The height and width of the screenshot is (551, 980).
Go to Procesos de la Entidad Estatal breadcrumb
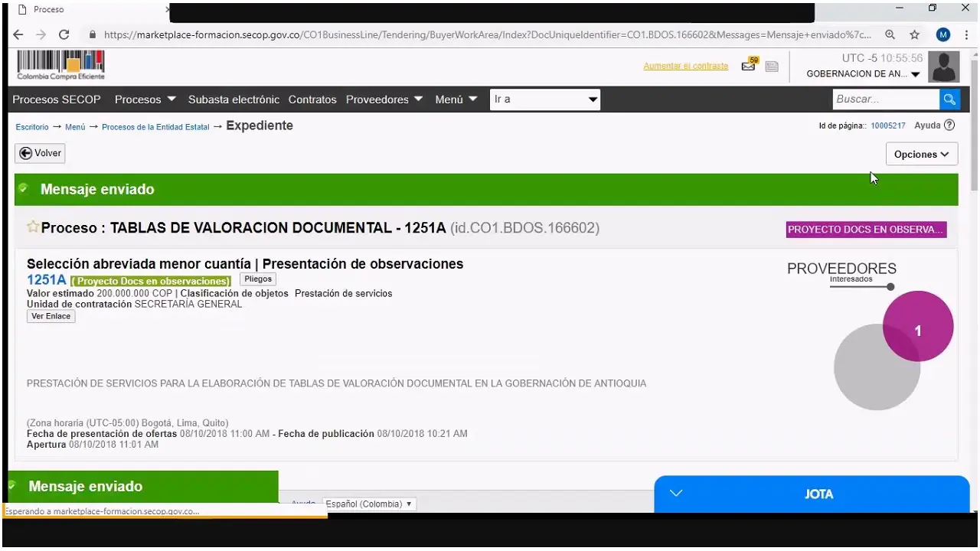coord(155,127)
